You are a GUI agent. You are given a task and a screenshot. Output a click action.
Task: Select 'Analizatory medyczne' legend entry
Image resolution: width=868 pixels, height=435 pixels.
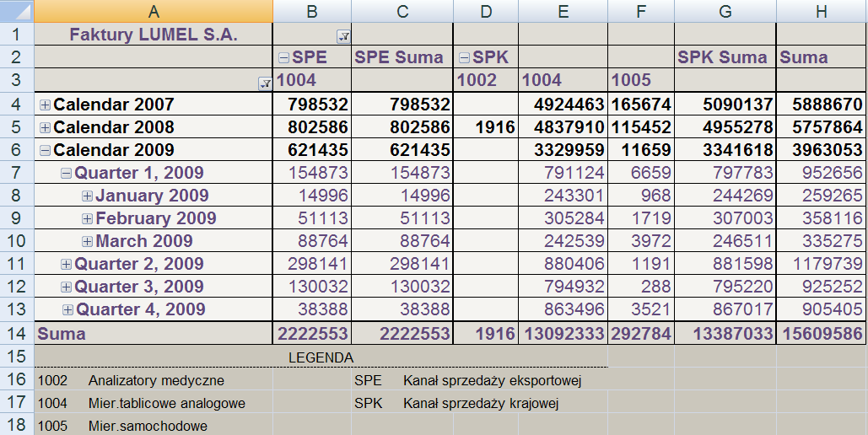[x=156, y=381]
